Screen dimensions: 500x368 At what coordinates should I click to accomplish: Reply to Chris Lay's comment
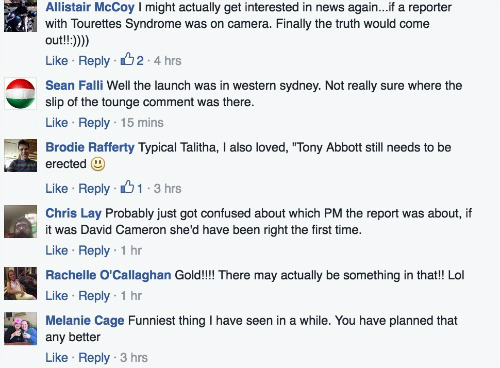point(94,251)
